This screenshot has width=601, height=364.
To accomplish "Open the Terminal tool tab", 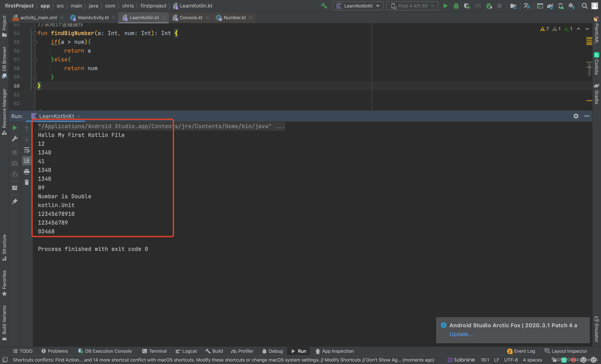I will [x=155, y=351].
